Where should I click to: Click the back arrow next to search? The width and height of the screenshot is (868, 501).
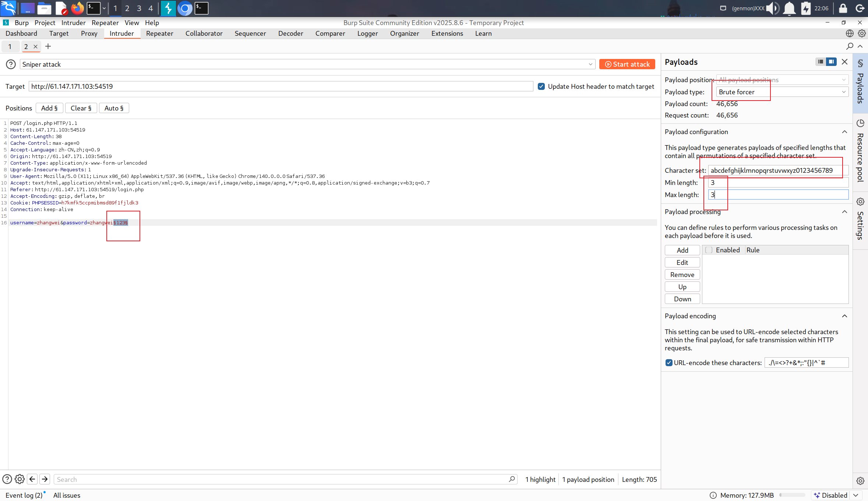tap(32, 479)
